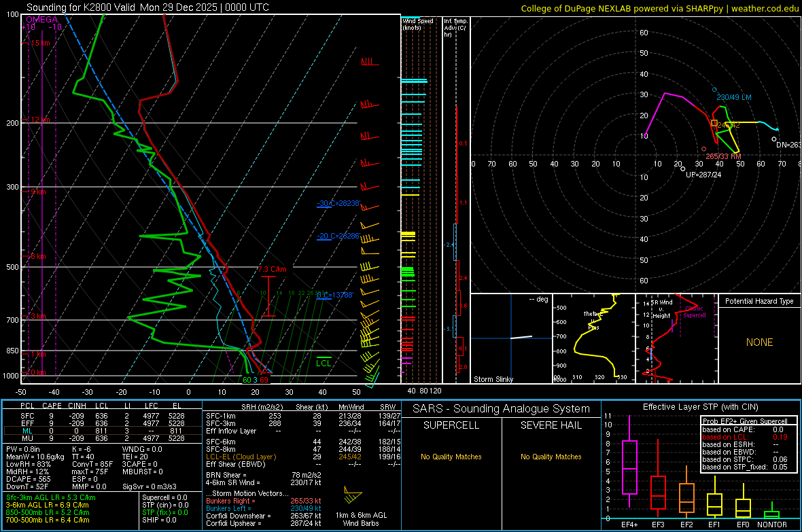Screen dimensions: 802x532
Task: Click the sounding title for K2800
Action: [x=147, y=7]
